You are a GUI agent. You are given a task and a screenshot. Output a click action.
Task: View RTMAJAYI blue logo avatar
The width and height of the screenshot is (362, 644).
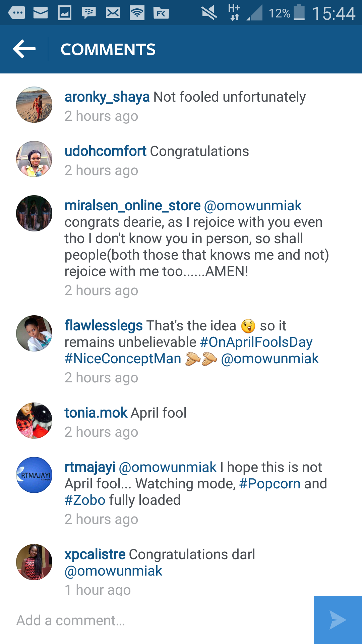pos(34,475)
